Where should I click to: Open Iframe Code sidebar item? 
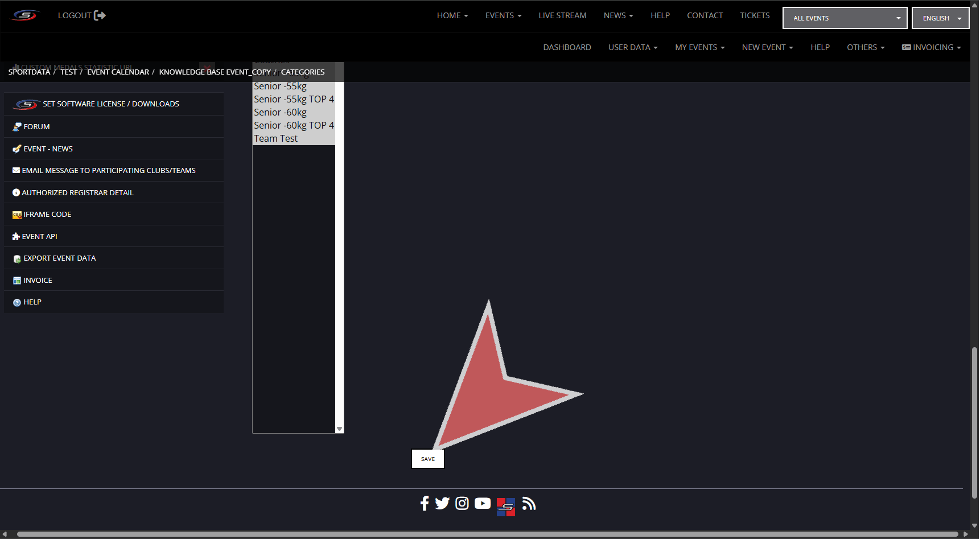click(47, 215)
